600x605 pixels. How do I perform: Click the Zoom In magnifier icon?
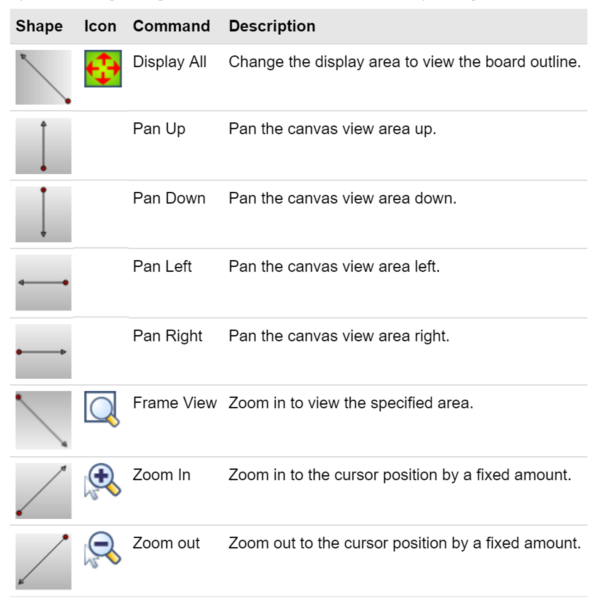pos(102,481)
